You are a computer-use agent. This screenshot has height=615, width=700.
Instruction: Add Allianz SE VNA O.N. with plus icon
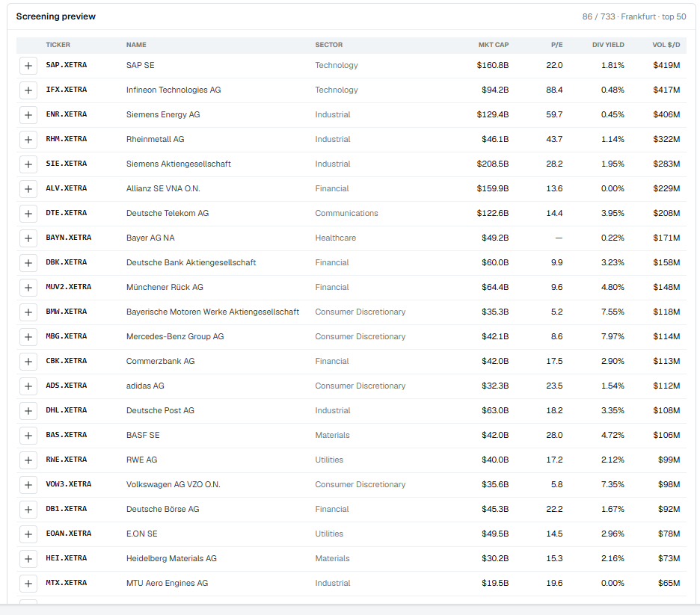tap(28, 188)
